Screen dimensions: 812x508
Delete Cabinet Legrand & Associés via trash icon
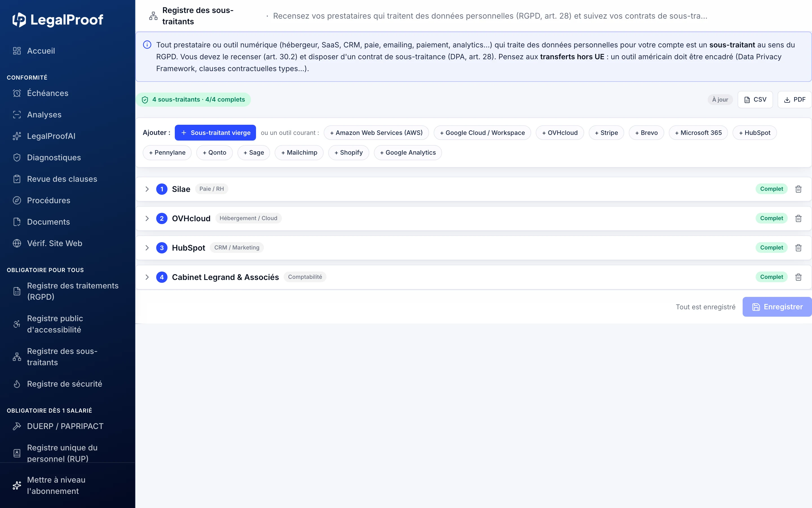click(798, 277)
